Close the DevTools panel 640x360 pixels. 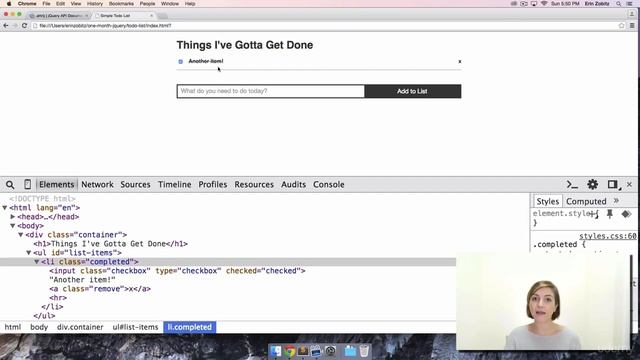[x=629, y=184]
